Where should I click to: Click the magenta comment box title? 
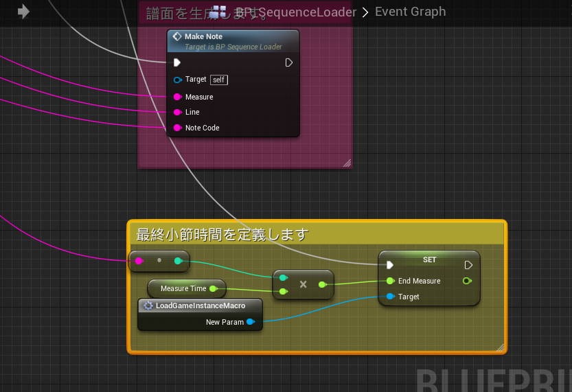coord(206,14)
